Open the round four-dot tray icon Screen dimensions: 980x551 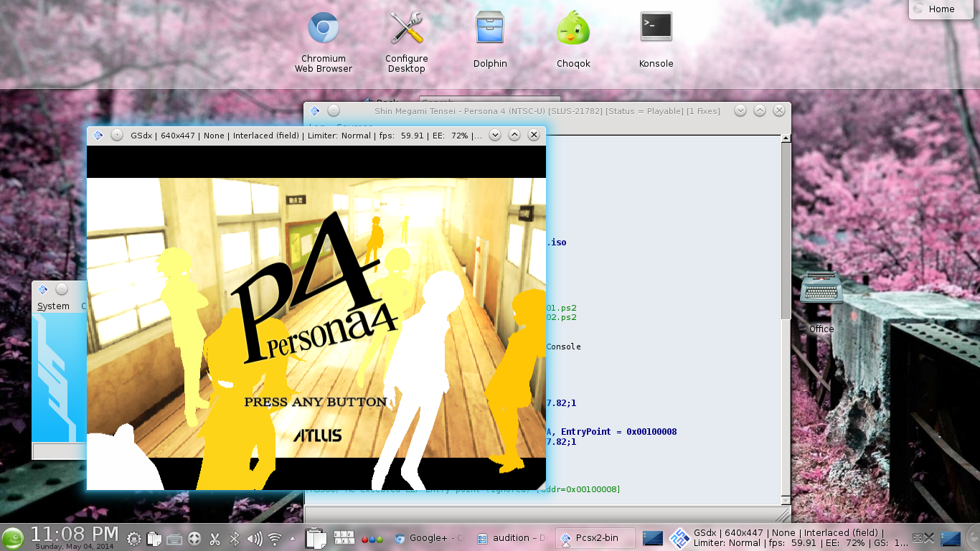[x=194, y=538]
